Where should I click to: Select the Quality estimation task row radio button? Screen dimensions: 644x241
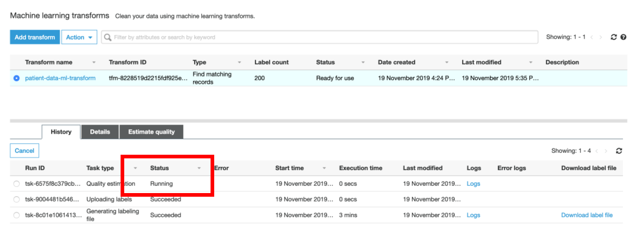click(16, 184)
